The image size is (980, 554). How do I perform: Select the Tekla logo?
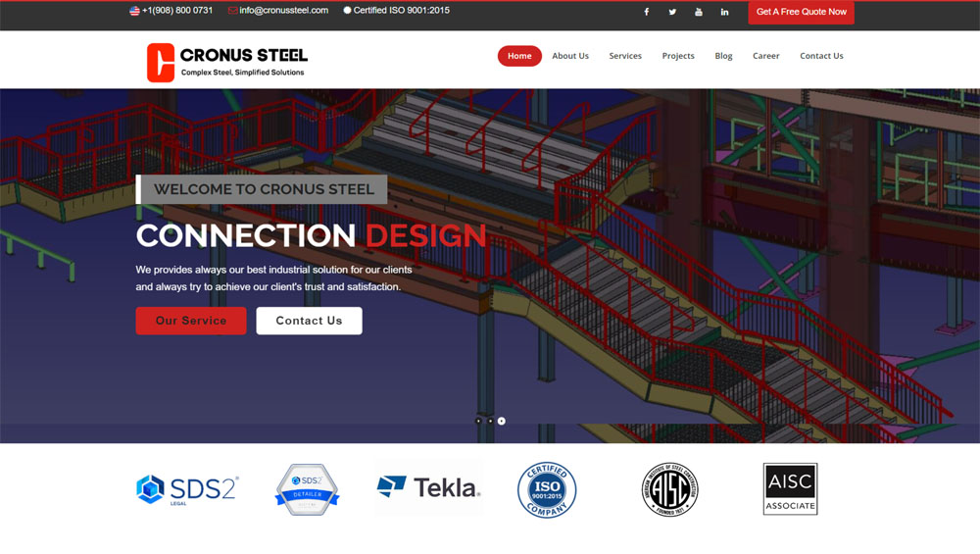tap(428, 487)
